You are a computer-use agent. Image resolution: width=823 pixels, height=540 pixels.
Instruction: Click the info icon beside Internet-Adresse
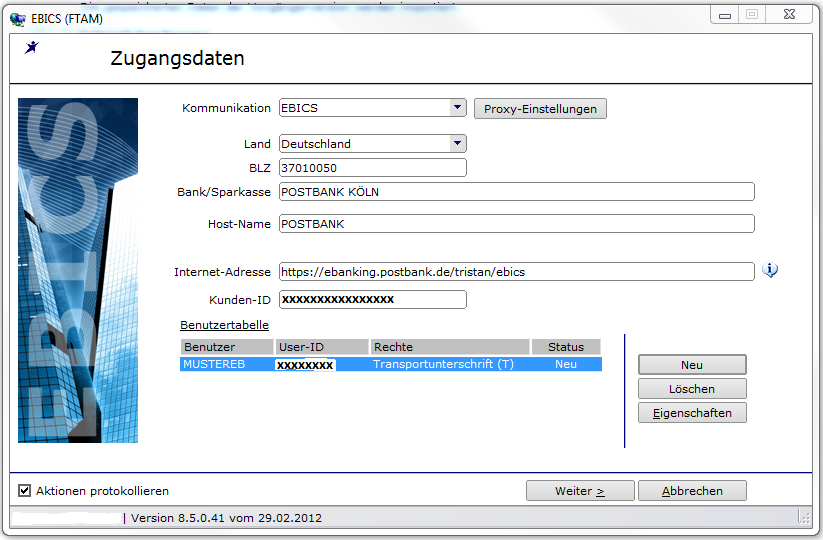point(769,270)
